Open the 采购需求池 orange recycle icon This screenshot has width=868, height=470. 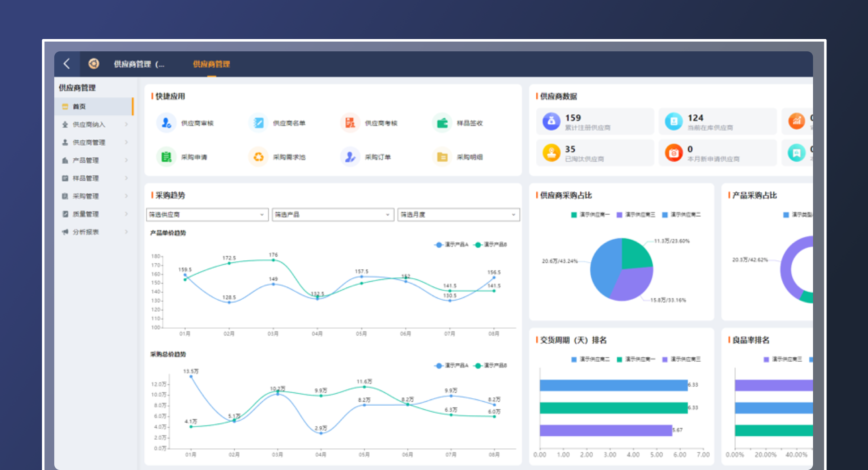(x=258, y=157)
